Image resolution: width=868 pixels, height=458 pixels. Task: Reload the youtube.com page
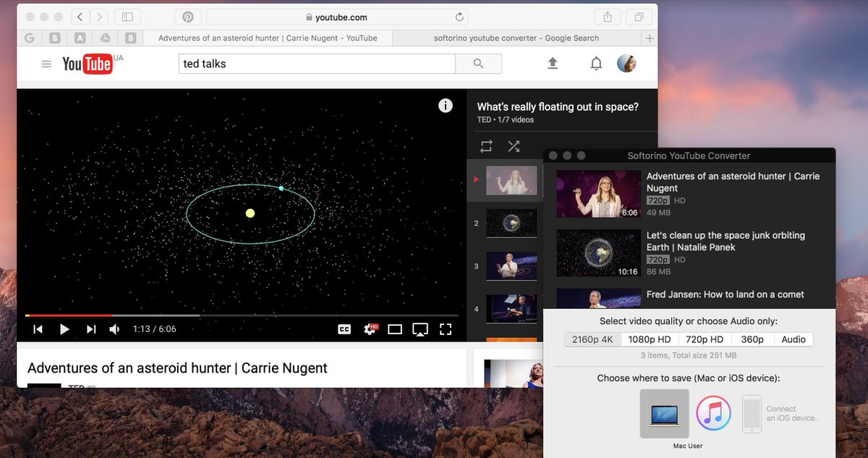[459, 17]
